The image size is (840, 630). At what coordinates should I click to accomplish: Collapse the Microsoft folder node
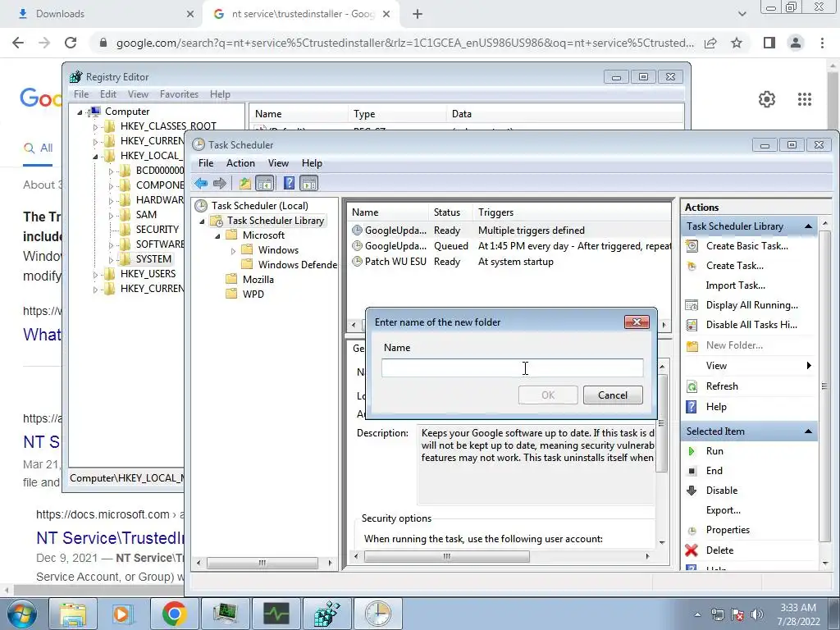[x=217, y=235]
